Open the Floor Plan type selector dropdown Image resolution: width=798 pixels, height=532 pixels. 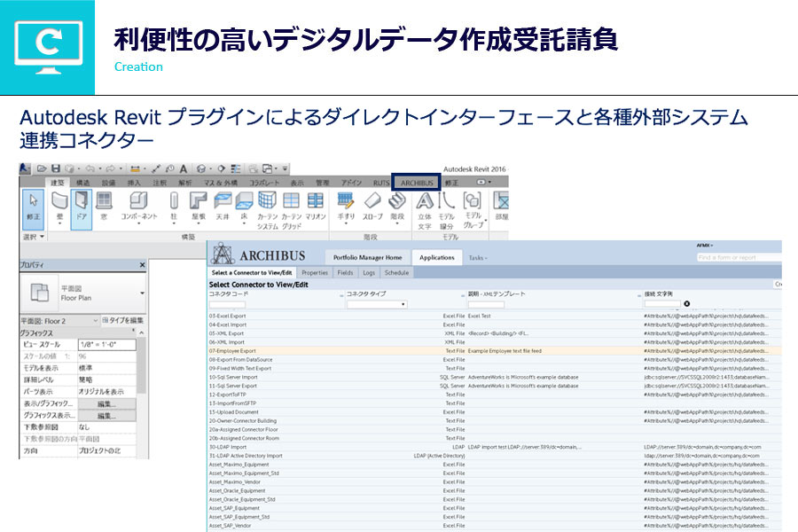pos(142,293)
